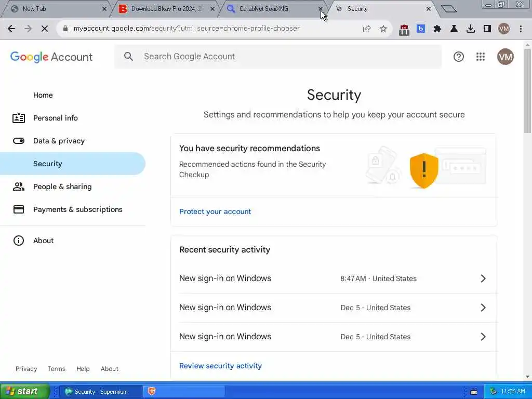
Task: Click the Personal info ID card icon
Action: [18, 118]
